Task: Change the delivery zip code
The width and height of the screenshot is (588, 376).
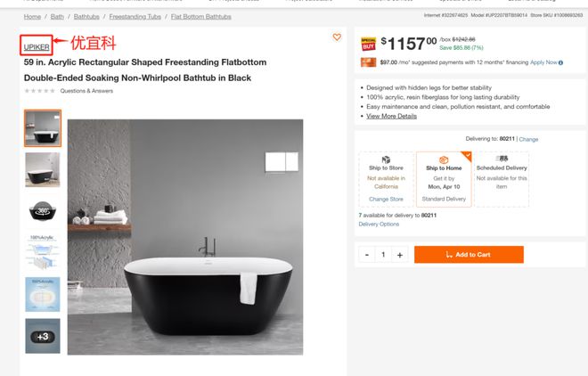Action: pyautogui.click(x=528, y=139)
